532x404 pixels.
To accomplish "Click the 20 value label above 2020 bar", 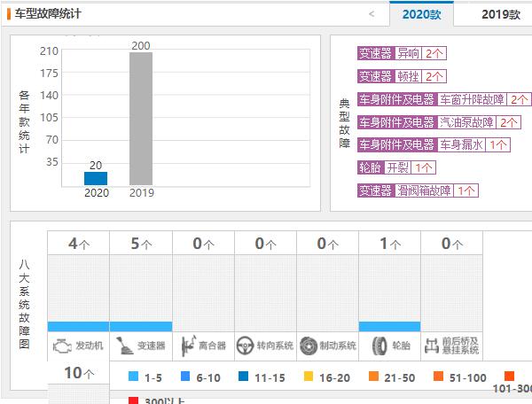I will point(96,166).
